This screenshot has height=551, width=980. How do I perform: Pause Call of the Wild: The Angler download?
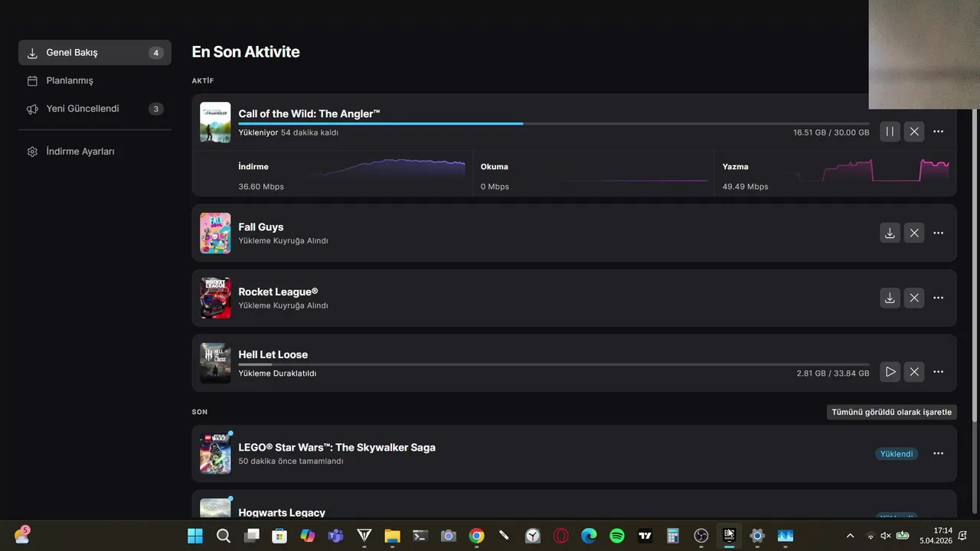(890, 132)
